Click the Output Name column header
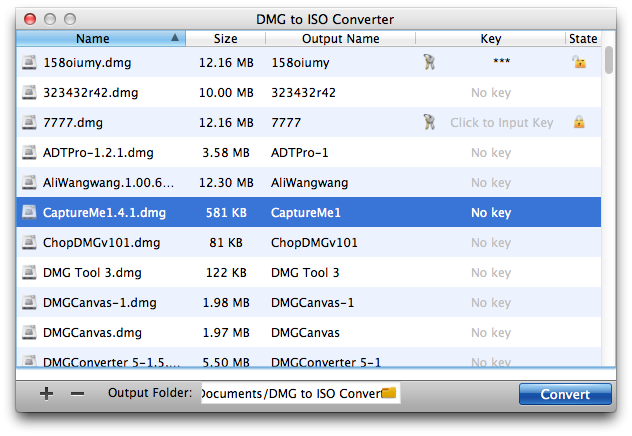Viewport: 632px width, 436px height. (340, 39)
